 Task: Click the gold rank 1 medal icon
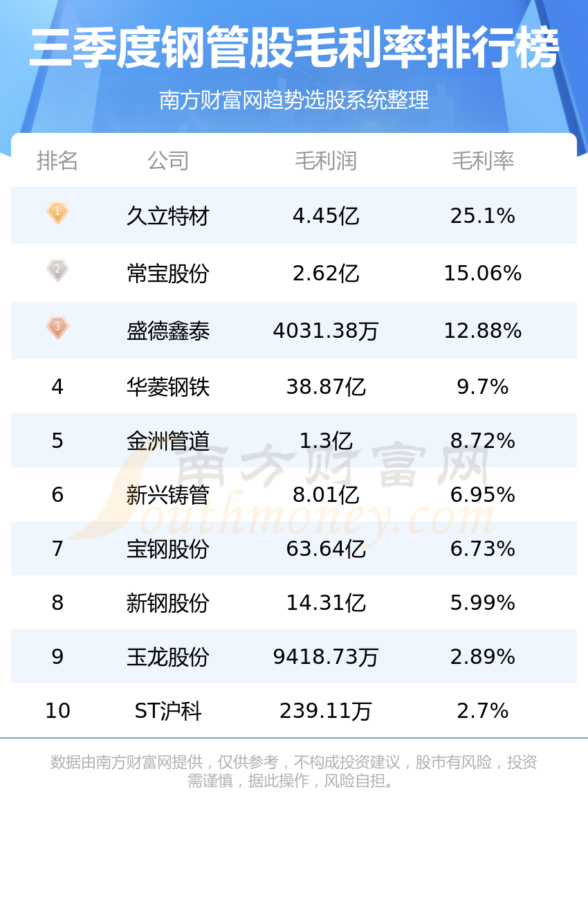point(57,213)
